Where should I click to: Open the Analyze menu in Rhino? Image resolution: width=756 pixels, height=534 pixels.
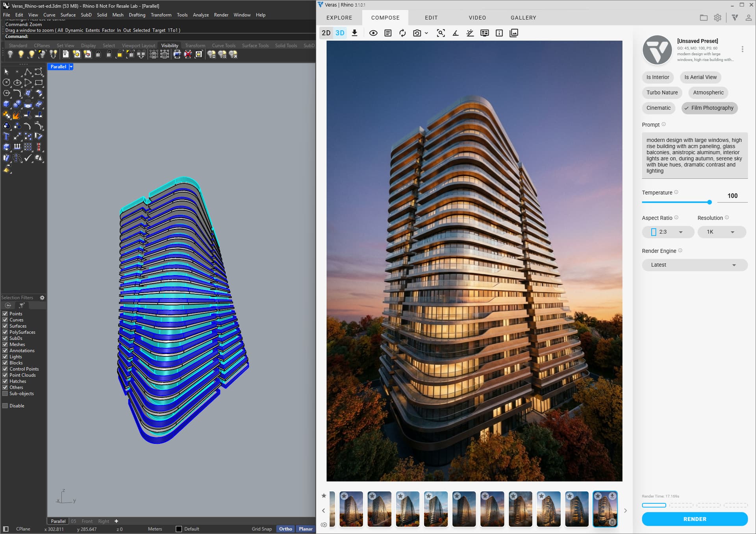[200, 15]
